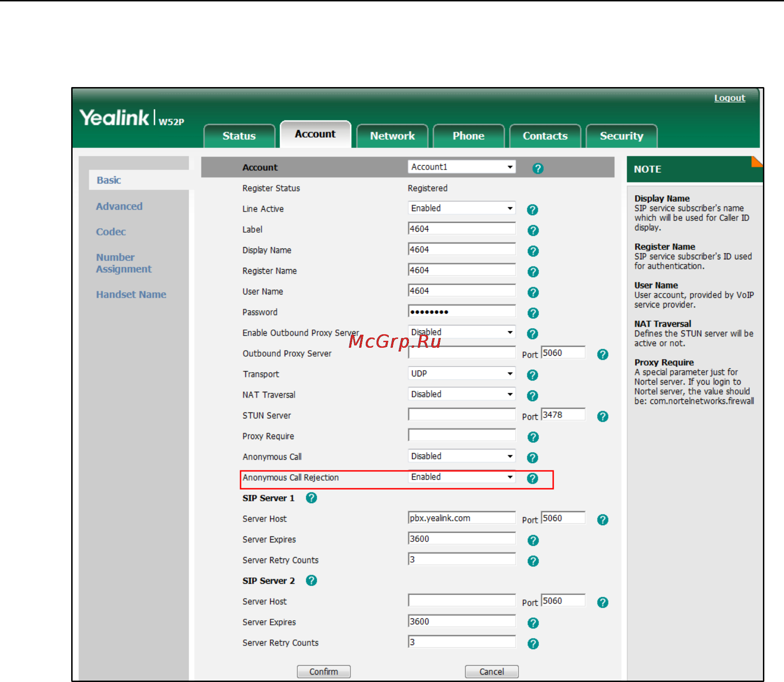This screenshot has height=682, width=784.
Task: Click the User Name input field
Action: [x=462, y=291]
